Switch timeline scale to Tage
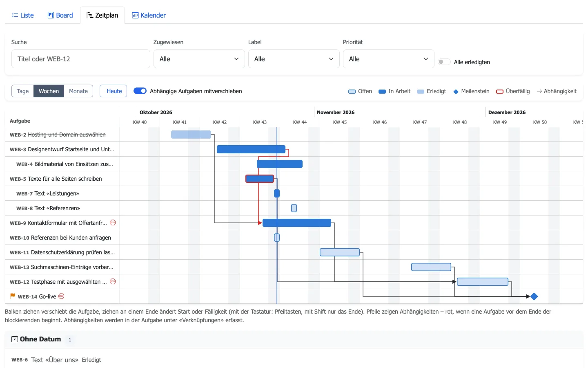 click(x=22, y=91)
